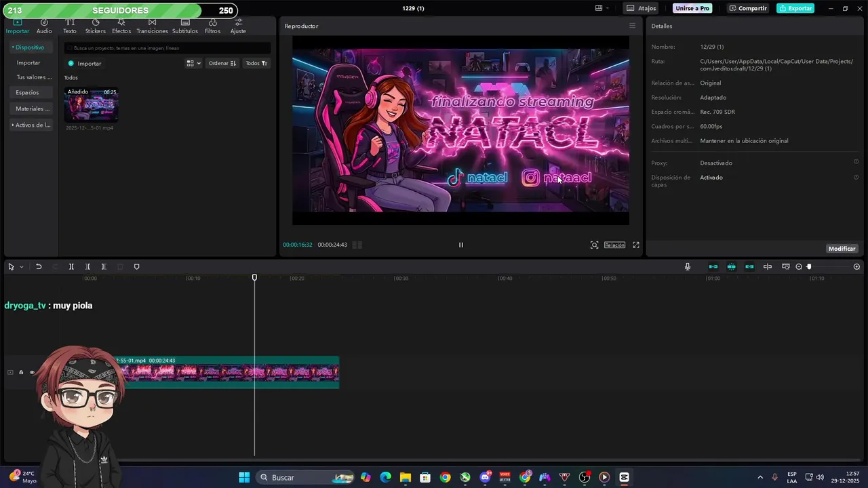Viewport: 868px width, 488px height.
Task: Click the Exportar button
Action: pyautogui.click(x=795, y=8)
